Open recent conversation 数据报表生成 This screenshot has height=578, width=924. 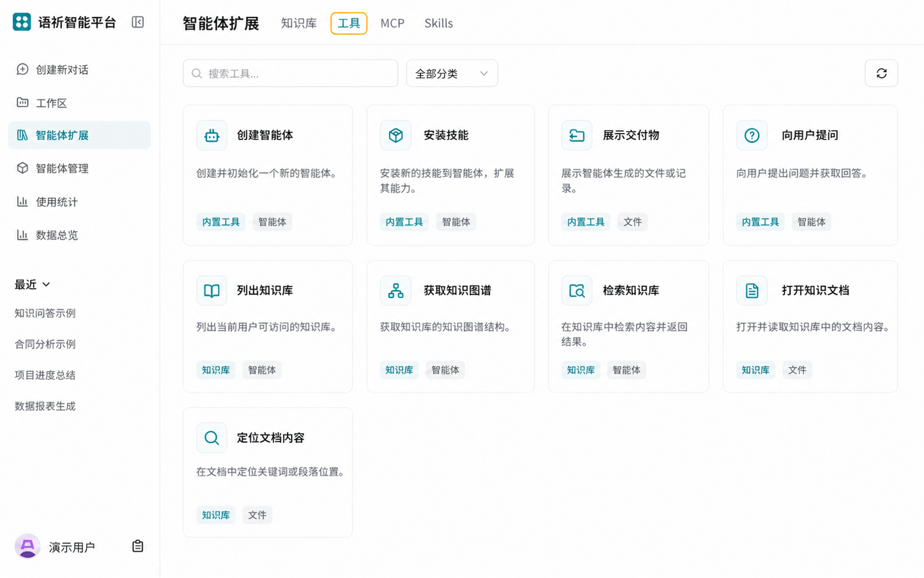point(45,406)
